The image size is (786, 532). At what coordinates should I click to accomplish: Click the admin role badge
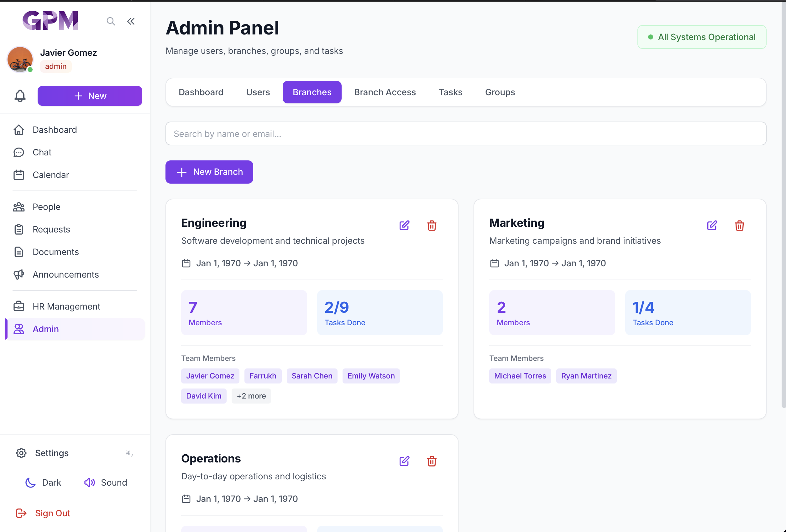tap(56, 66)
